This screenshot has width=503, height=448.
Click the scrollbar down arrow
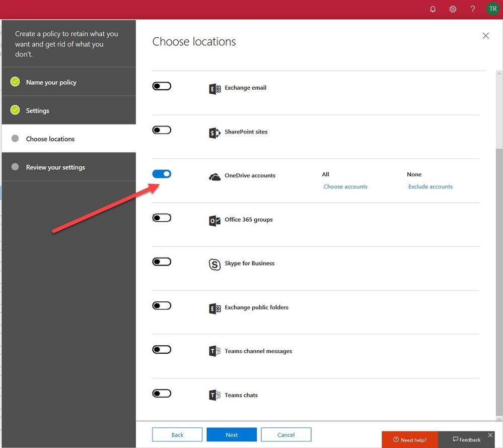499,419
